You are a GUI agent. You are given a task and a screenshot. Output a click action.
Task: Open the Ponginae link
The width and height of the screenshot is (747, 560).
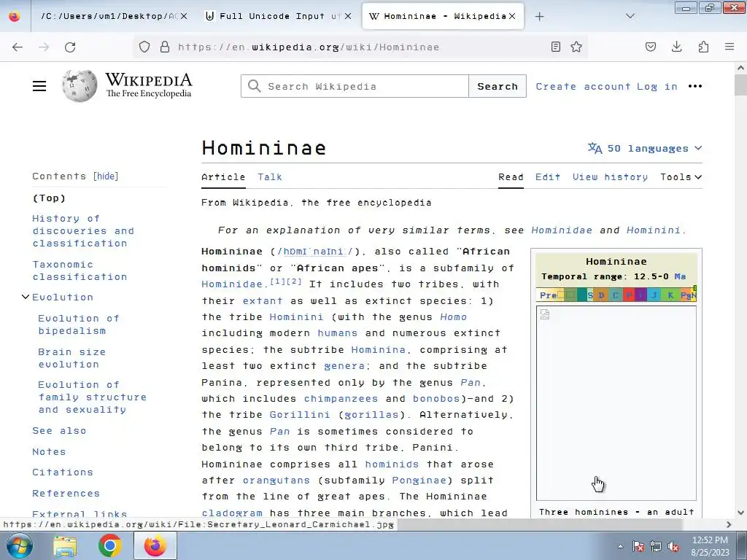pos(419,480)
